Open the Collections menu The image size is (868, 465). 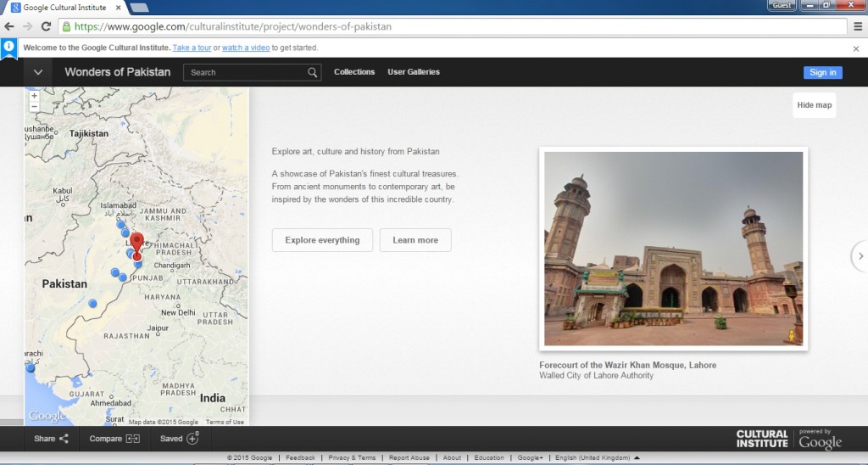[354, 72]
